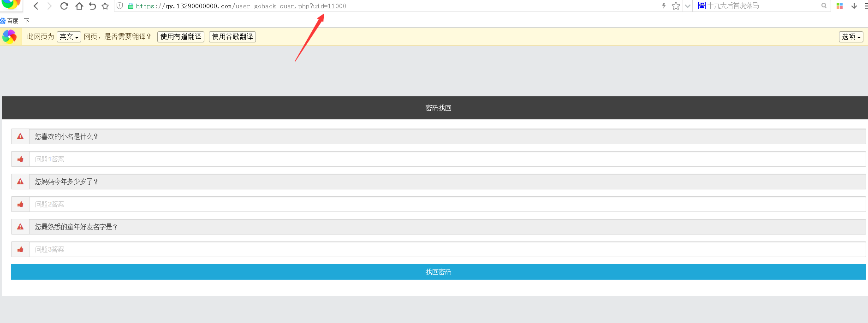This screenshot has width=868, height=323.
Task: Open the browser hamburger main menu
Action: pos(865,6)
